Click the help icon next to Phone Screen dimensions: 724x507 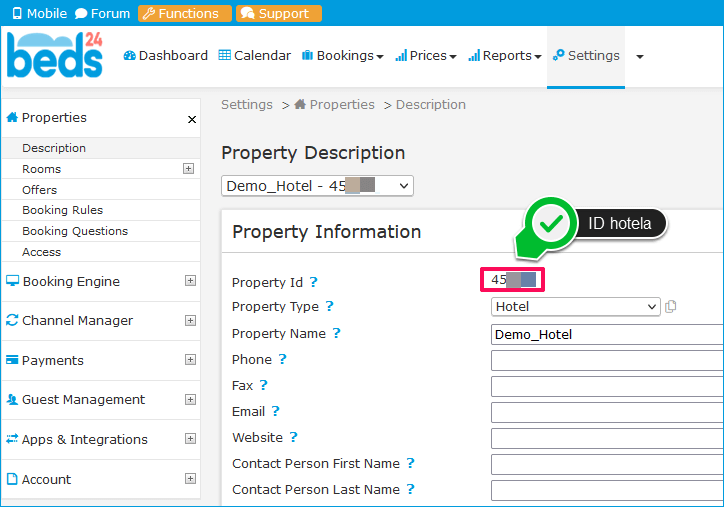coord(282,360)
